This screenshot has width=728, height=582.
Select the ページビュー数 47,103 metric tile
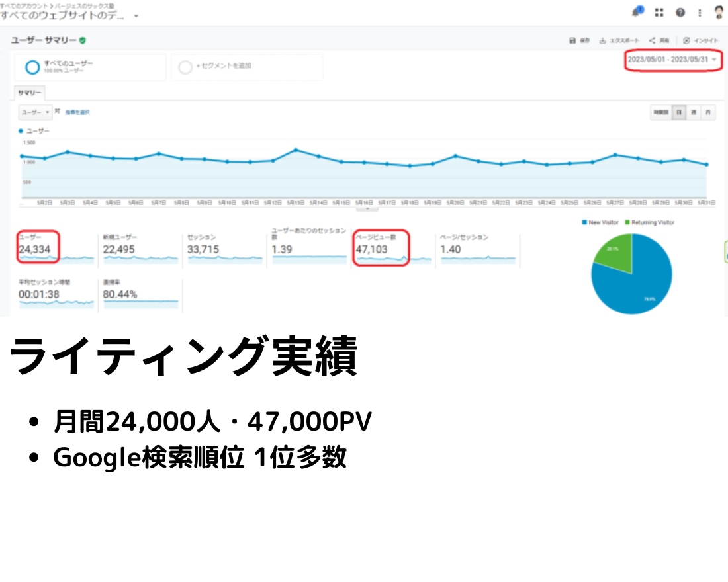[x=393, y=248]
